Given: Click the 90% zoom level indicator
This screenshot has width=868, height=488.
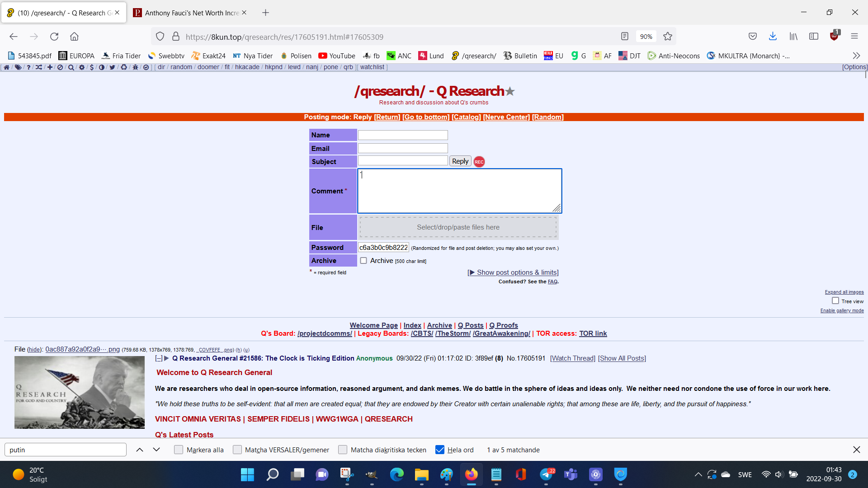Looking at the screenshot, I should coord(646,37).
